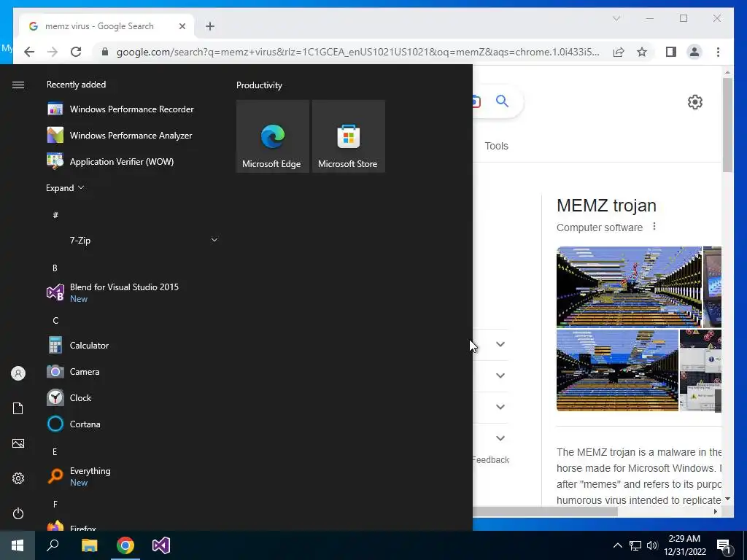Open Settings gear in Start sidebar
This screenshot has height=560, width=747.
click(x=18, y=478)
